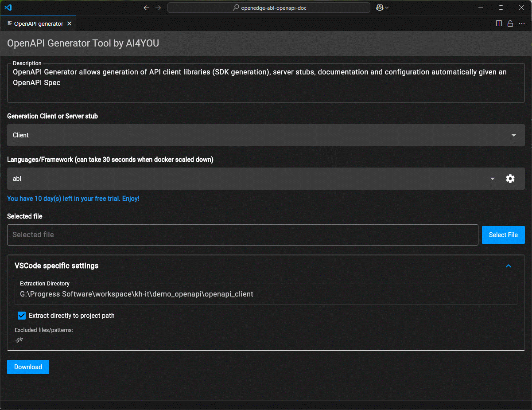
Task: Minimize the VS Code window
Action: 480,8
